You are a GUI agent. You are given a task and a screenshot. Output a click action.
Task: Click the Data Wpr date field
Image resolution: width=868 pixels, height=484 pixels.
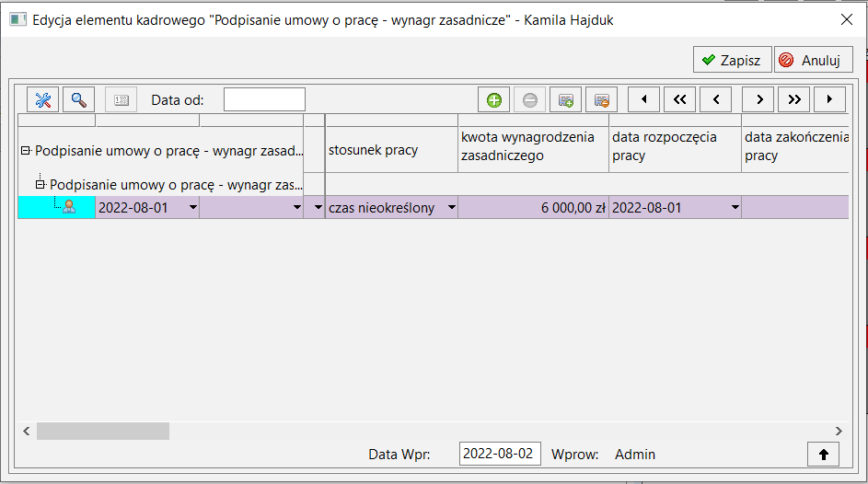tap(500, 454)
